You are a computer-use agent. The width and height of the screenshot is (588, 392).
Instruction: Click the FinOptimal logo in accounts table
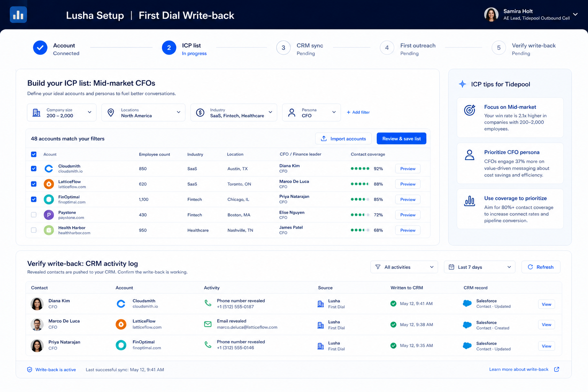click(49, 199)
